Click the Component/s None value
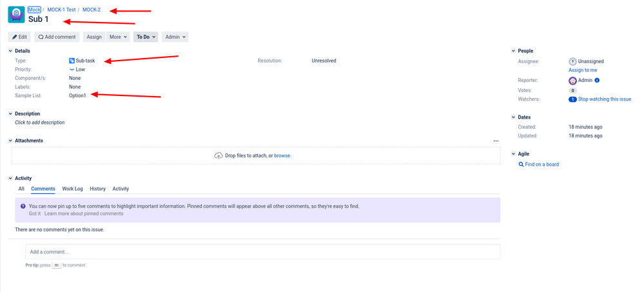Screen dimensions: 644x292 pos(75,78)
